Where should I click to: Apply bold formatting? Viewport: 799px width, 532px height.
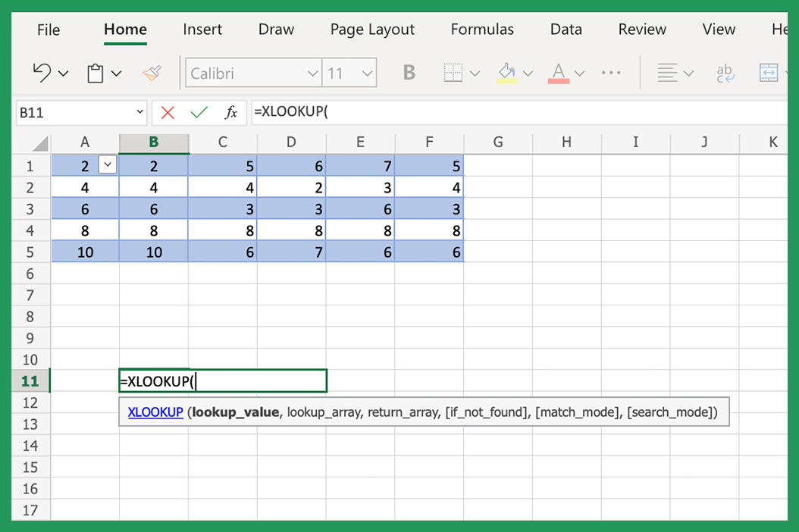[409, 72]
